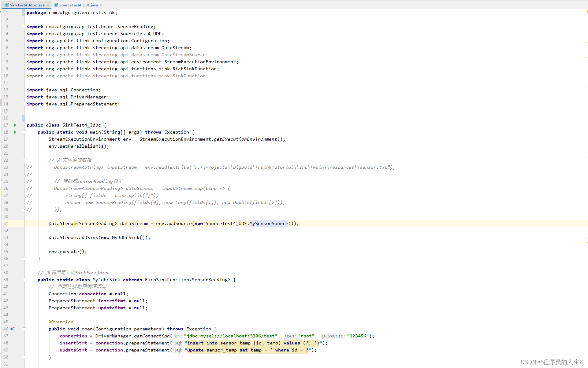Click MyJdbcSink constructor reference in addSink

coord(125,237)
